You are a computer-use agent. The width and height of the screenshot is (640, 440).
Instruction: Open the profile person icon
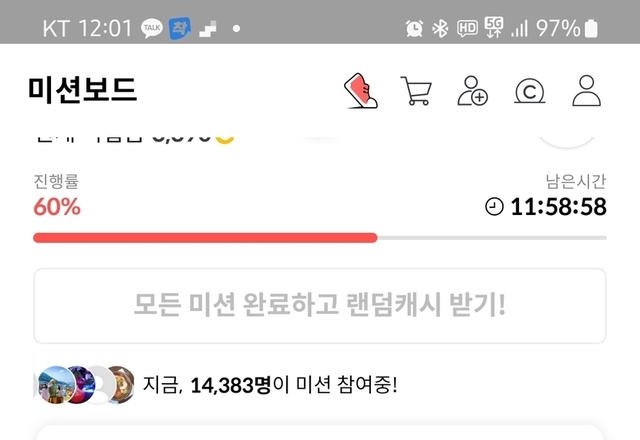(587, 91)
